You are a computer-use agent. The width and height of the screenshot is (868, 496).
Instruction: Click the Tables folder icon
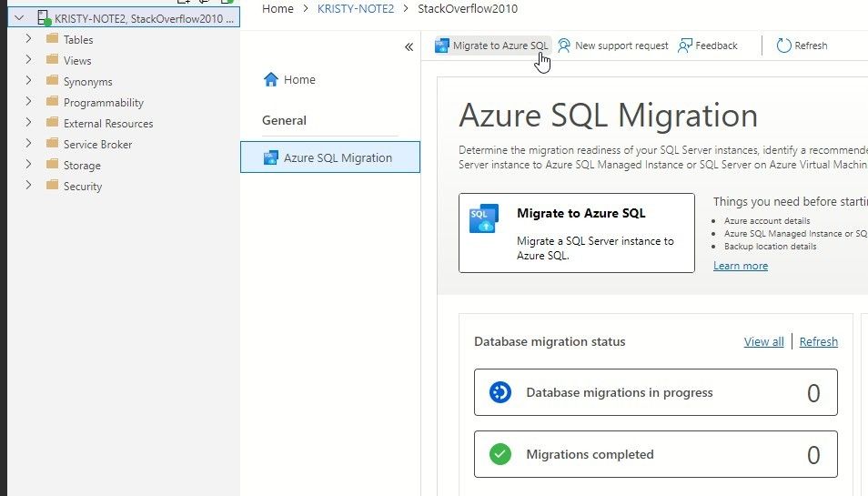52,39
